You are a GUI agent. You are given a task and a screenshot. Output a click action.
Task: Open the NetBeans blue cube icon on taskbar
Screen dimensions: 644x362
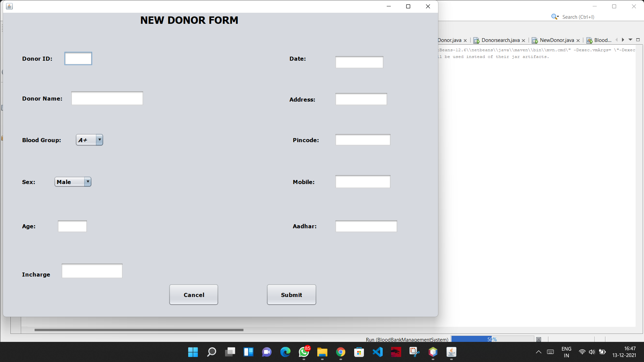(x=433, y=352)
